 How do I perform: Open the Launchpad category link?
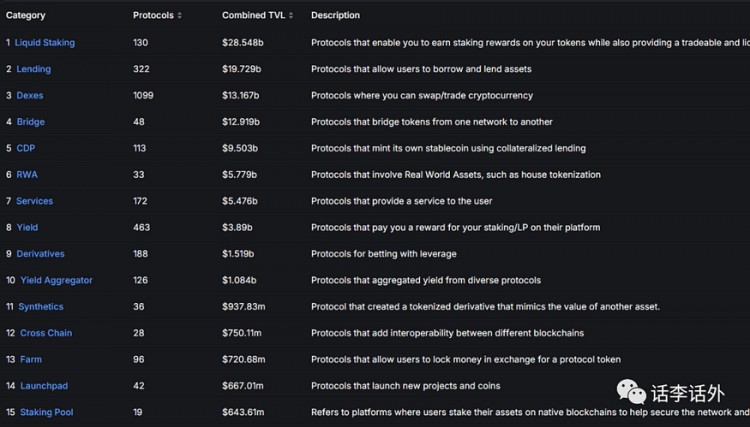(44, 386)
